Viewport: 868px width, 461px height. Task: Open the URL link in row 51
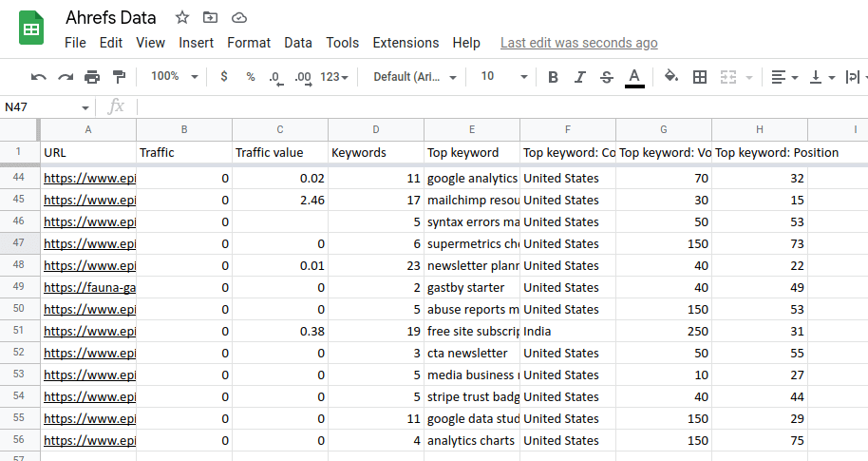coord(89,332)
